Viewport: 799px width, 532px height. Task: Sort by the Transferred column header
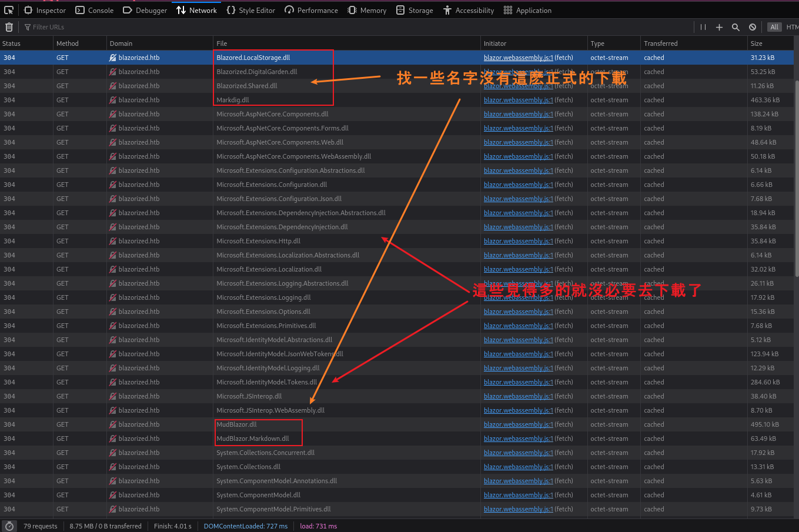pyautogui.click(x=694, y=44)
